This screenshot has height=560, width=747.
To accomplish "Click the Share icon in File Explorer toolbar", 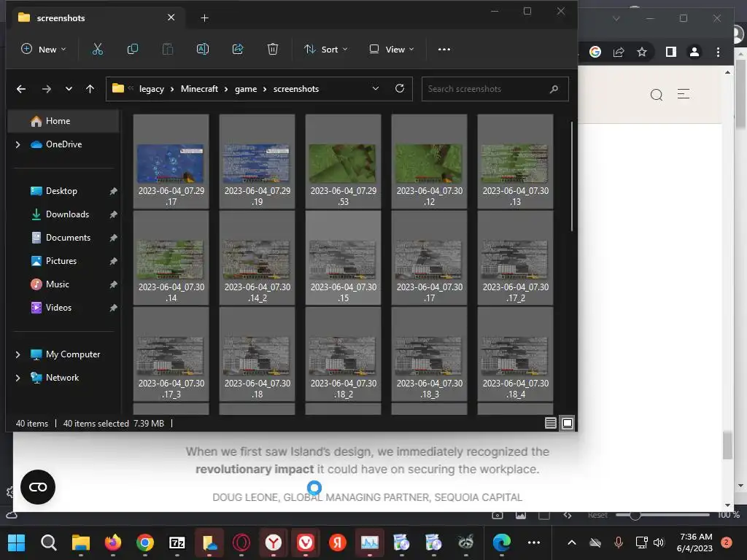I will 238,49.
